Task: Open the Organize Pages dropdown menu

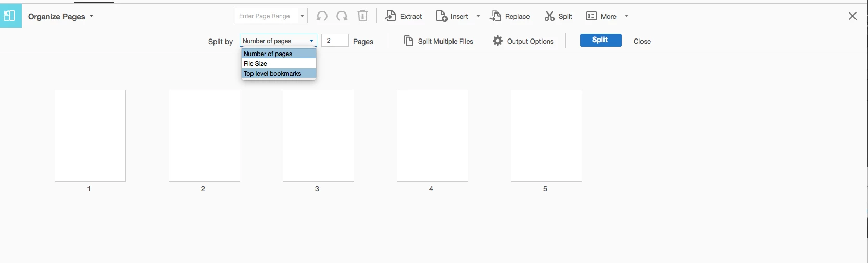Action: click(61, 16)
